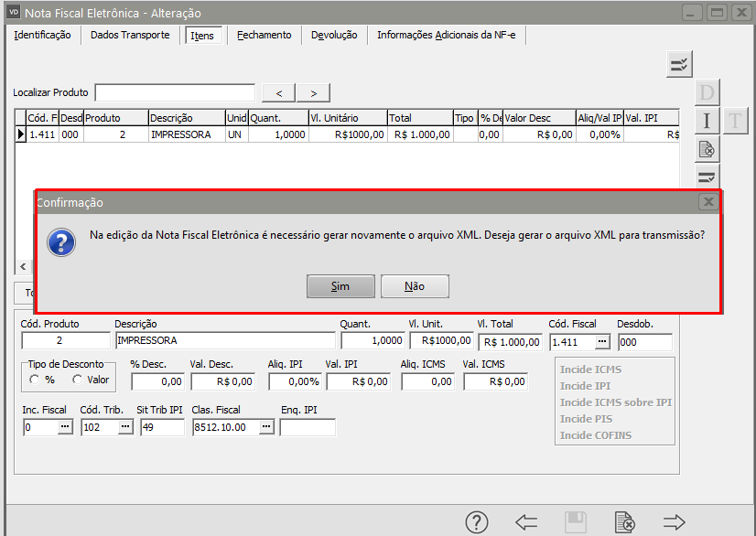Click the help question mark icon
The height and width of the screenshot is (536, 756).
477,522
